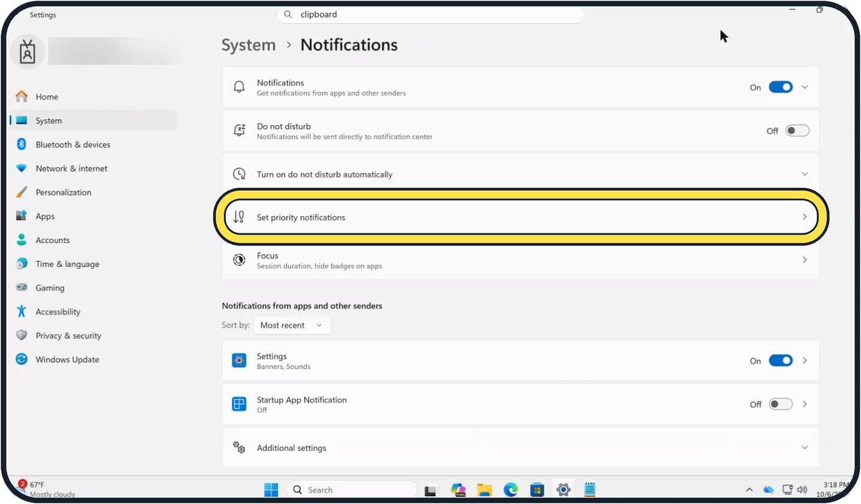Click the volume speaker icon in the system tray

tap(802, 490)
